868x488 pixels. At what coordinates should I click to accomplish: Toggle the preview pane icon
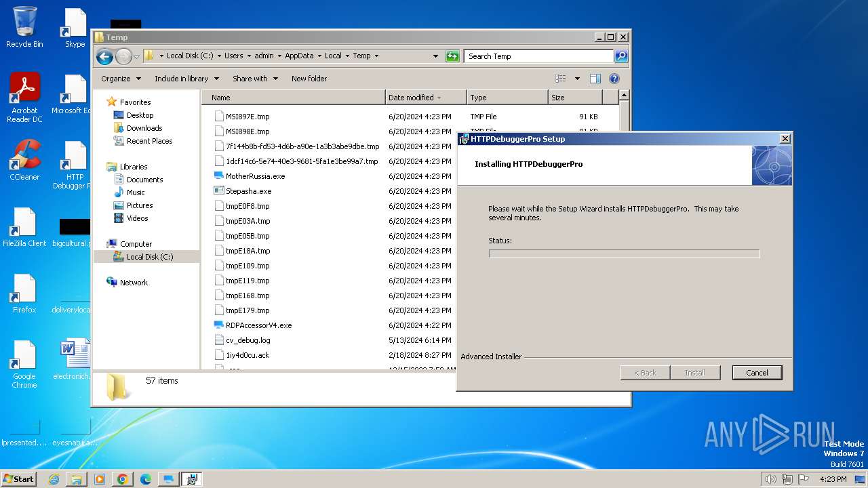click(595, 79)
